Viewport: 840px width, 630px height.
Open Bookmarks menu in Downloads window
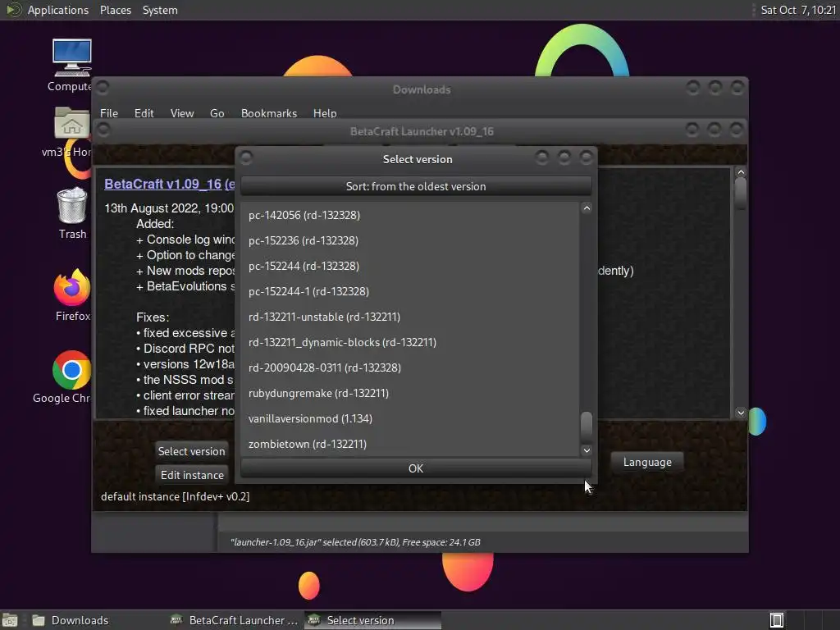pos(269,113)
